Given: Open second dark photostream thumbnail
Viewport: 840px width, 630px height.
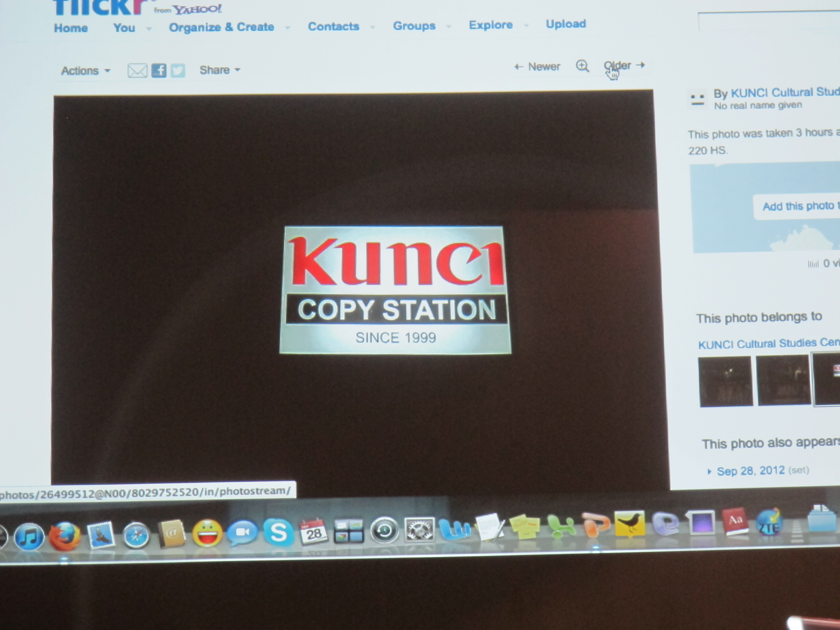Looking at the screenshot, I should (784, 380).
